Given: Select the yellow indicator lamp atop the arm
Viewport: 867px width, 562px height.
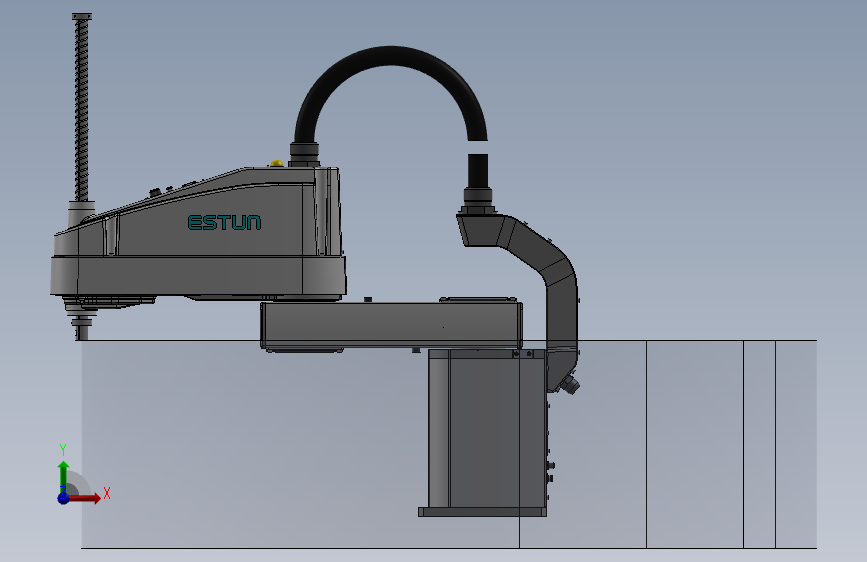Looking at the screenshot, I should tap(276, 163).
